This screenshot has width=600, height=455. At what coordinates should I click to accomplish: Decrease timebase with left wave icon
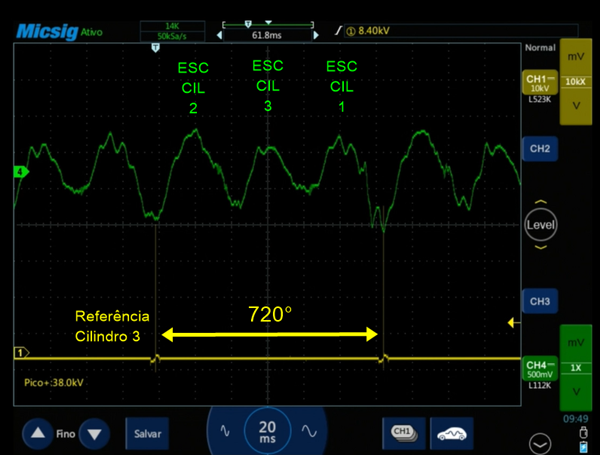pos(226,432)
